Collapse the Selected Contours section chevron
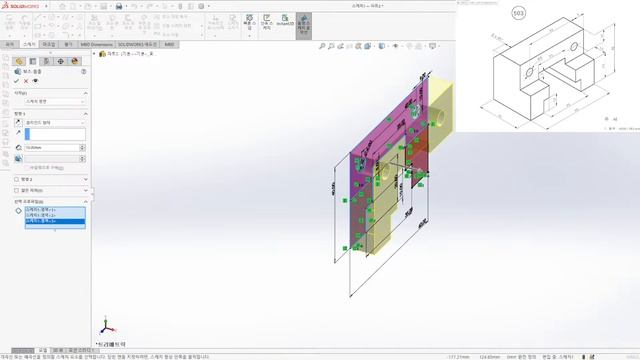 [x=86, y=202]
